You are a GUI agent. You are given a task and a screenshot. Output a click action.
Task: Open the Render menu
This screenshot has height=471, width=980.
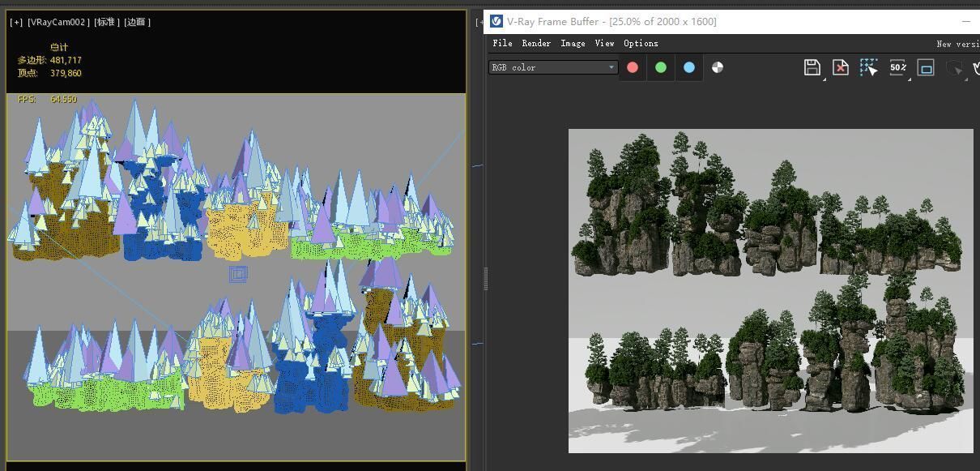click(x=536, y=43)
